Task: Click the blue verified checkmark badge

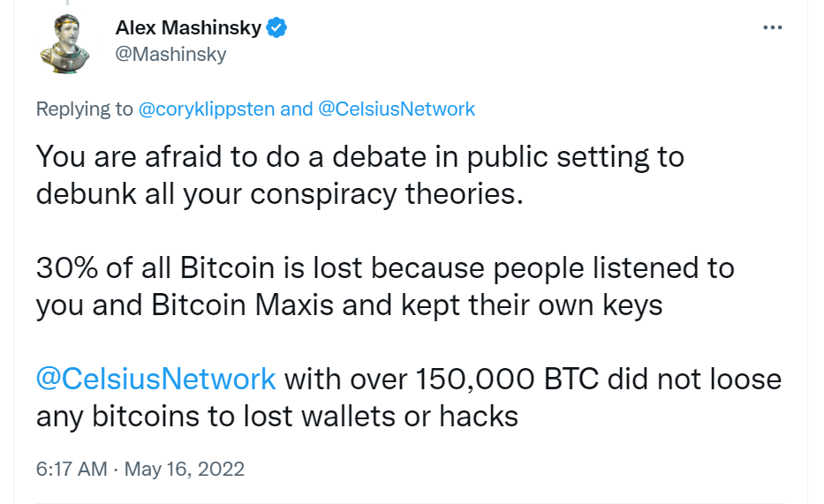Action: 277,28
